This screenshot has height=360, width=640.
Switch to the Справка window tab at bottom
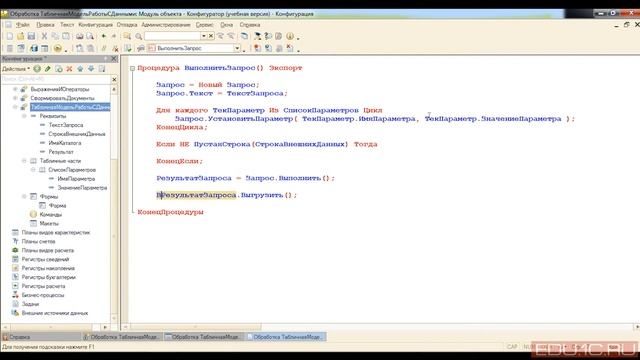coord(41,337)
